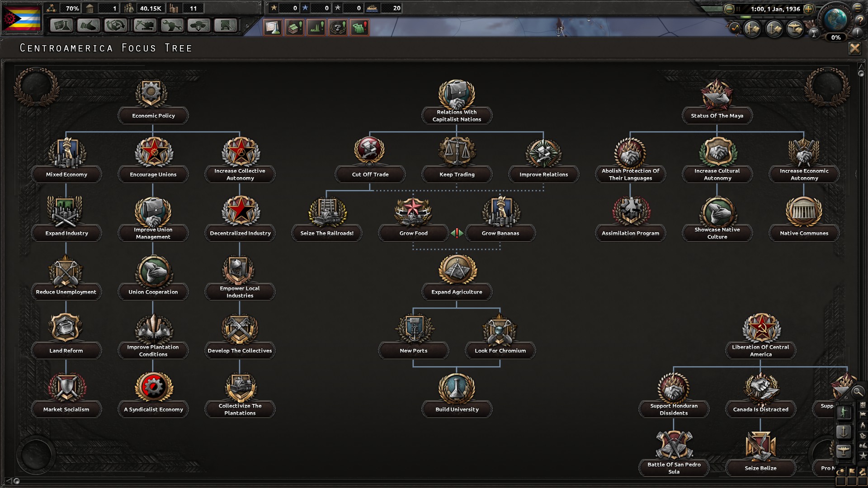Viewport: 868px width, 488px height.
Task: Click Empower Local Industries label
Action: click(x=240, y=292)
